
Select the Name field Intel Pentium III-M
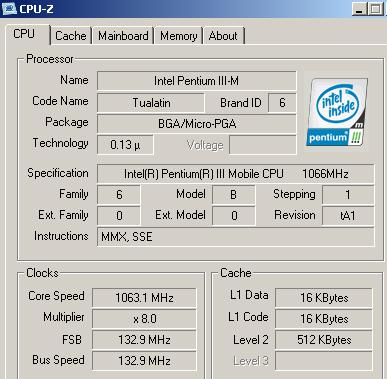(x=196, y=81)
